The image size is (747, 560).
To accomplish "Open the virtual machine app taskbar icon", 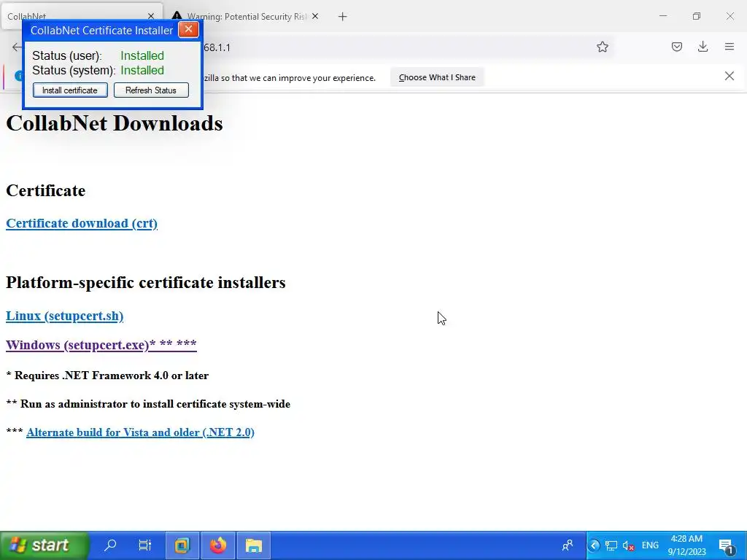I will (182, 545).
